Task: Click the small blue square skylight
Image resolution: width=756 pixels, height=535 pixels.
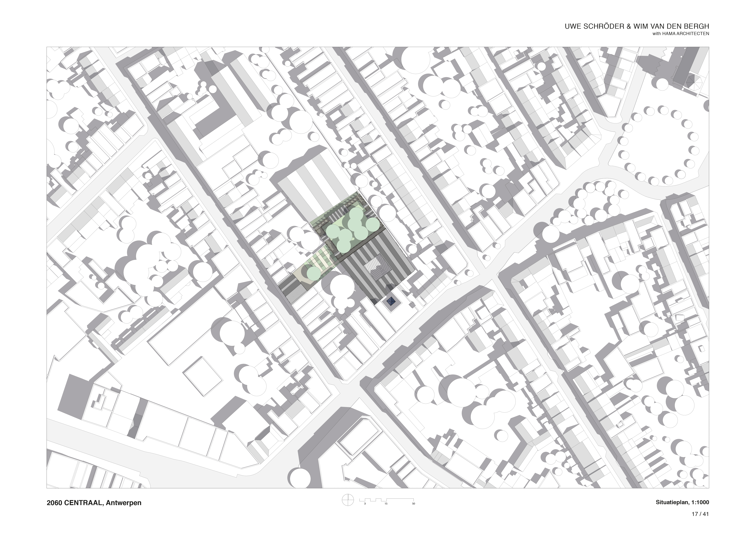Action: click(391, 301)
